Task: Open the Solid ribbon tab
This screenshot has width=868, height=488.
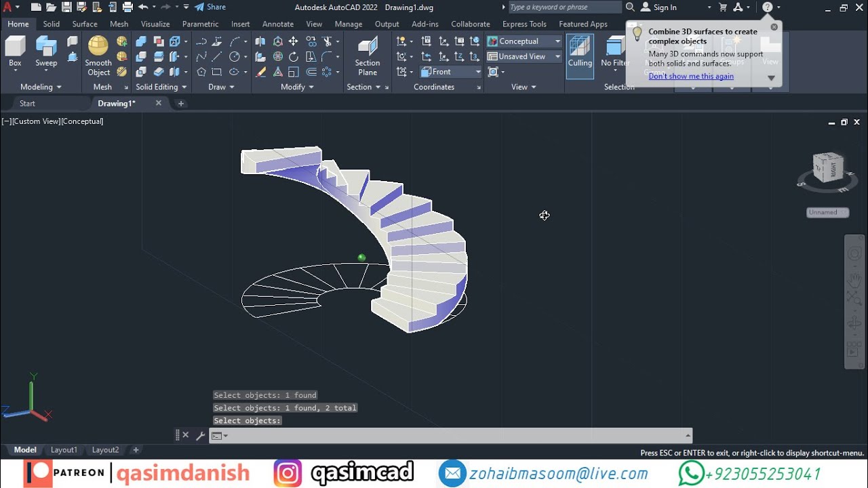Action: (x=52, y=24)
